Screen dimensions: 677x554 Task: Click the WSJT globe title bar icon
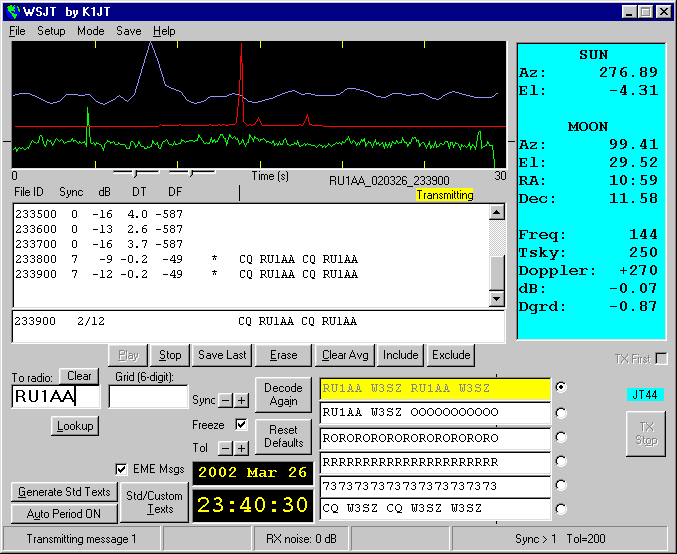click(13, 11)
